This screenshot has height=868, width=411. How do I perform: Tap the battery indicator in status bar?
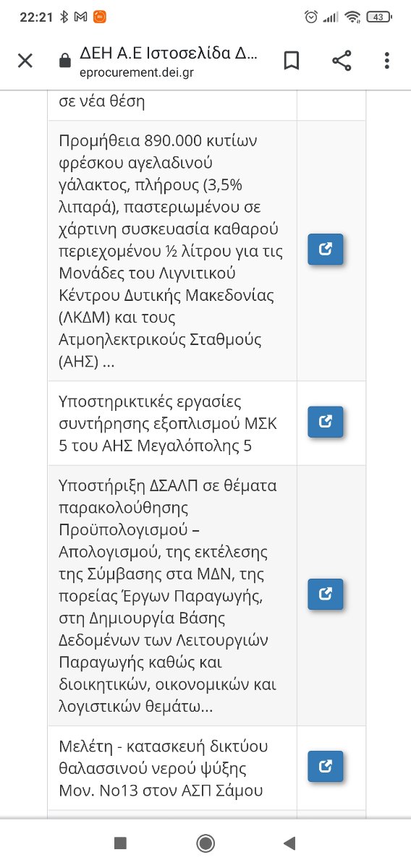pyautogui.click(x=378, y=17)
